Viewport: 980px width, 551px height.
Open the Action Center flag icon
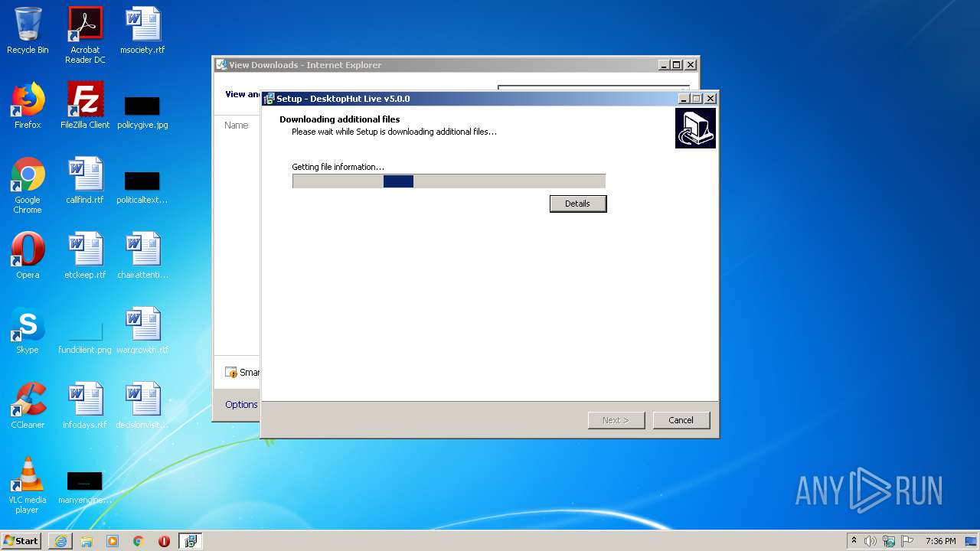pos(907,541)
